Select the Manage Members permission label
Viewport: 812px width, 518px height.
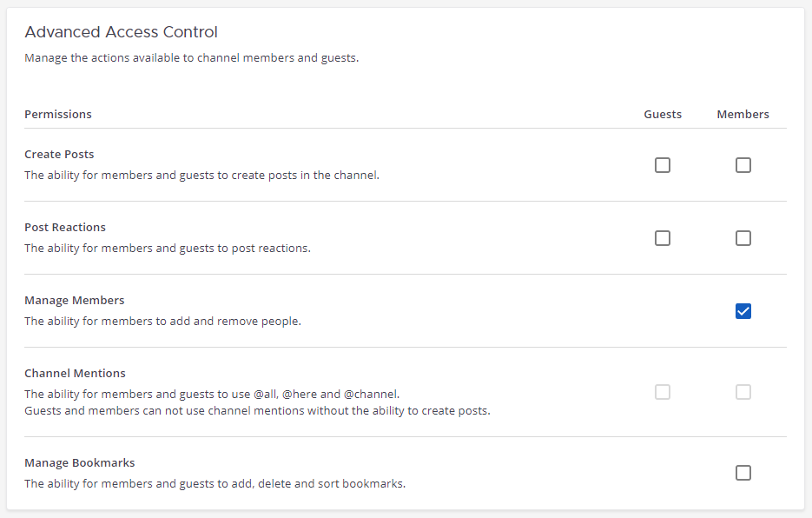pyautogui.click(x=74, y=300)
